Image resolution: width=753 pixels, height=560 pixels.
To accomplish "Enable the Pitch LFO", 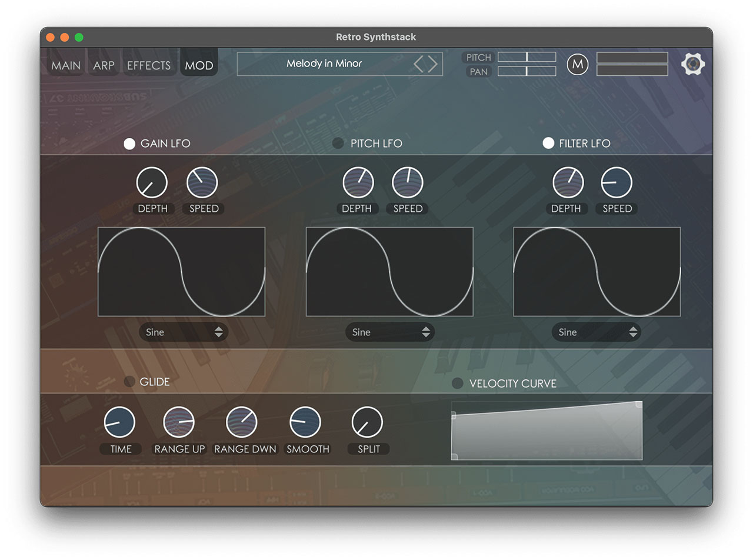I will tap(338, 144).
